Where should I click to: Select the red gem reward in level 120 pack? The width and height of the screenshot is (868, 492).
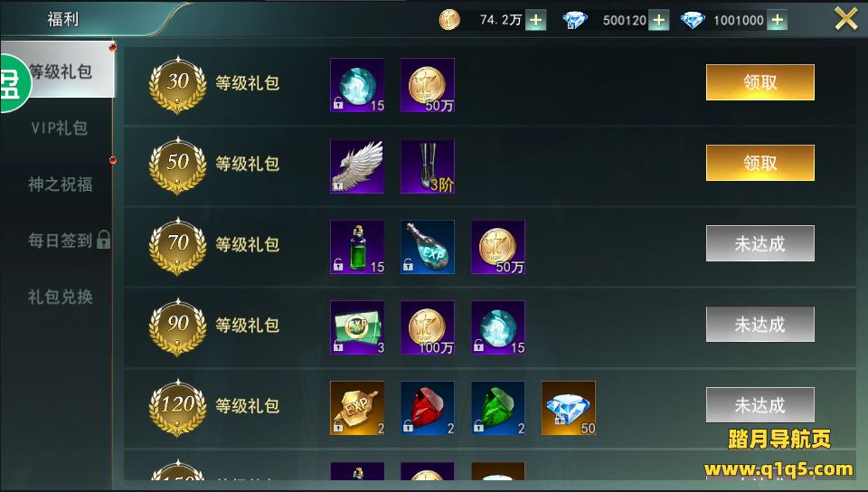point(428,408)
